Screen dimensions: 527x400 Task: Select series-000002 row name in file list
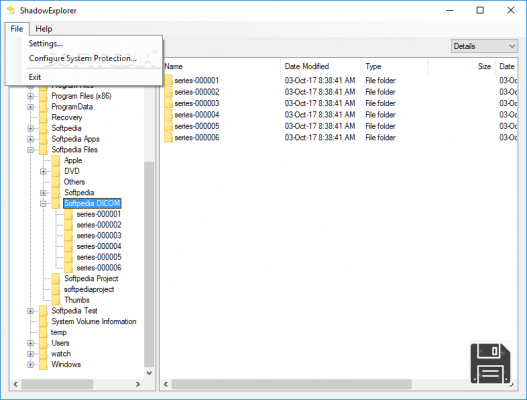197,92
